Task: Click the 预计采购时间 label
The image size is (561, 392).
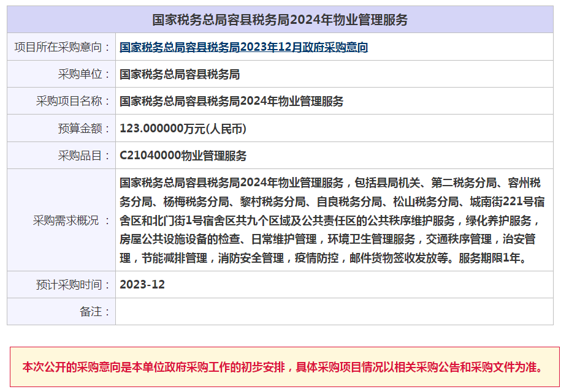Action: pos(74,285)
